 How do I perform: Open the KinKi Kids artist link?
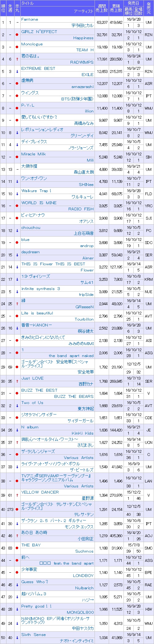[83, 433]
